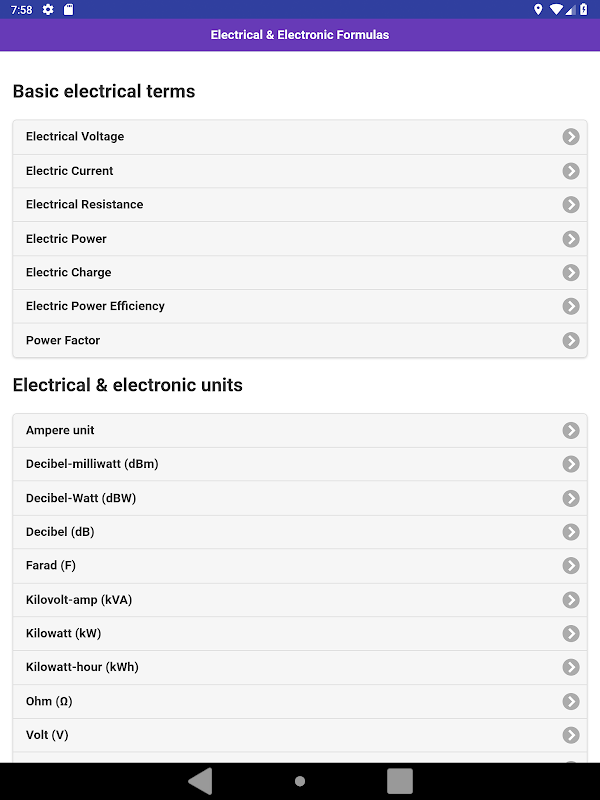Open the Electrical Resistance entry

pos(85,205)
